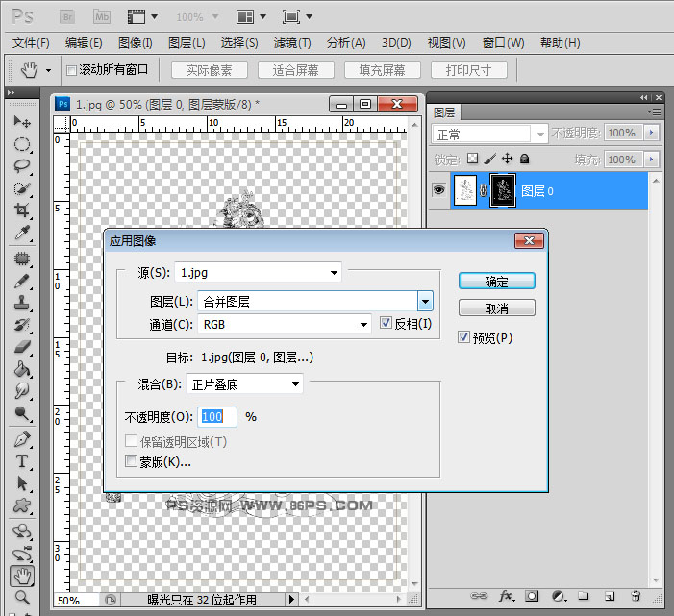Click the 填充屏幕 button

click(382, 69)
